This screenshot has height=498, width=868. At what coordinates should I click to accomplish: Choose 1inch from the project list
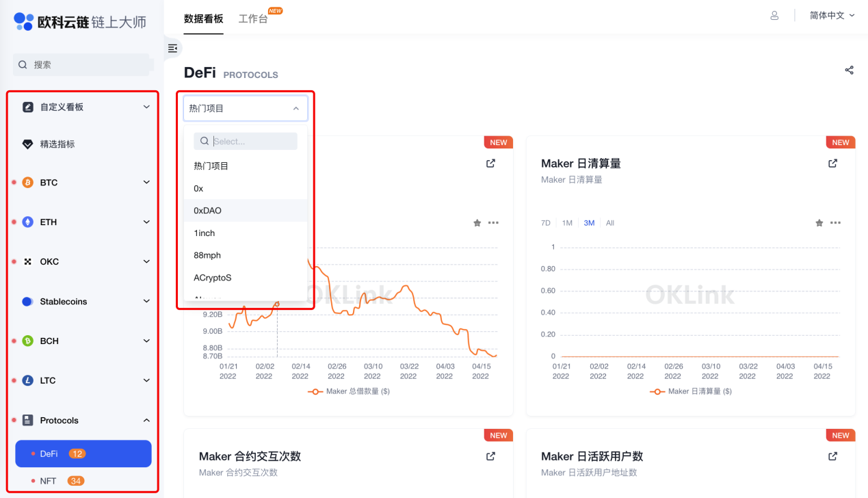click(246, 233)
